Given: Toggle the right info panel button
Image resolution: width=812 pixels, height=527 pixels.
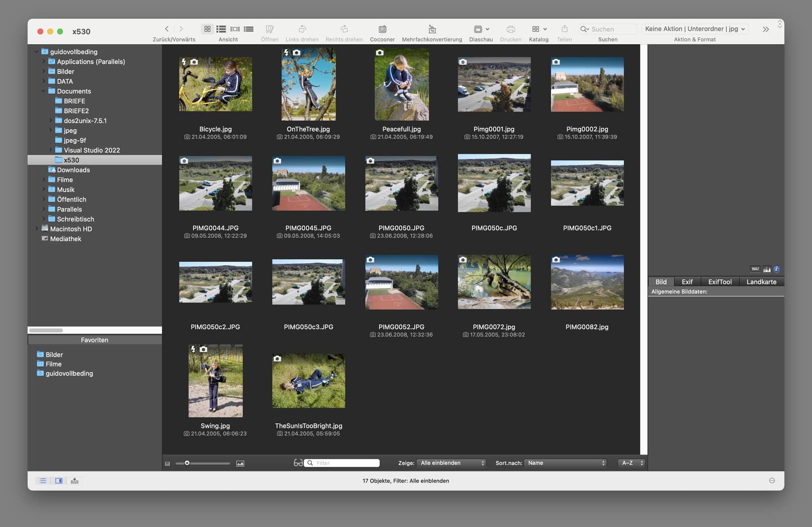Looking at the screenshot, I should point(59,481).
